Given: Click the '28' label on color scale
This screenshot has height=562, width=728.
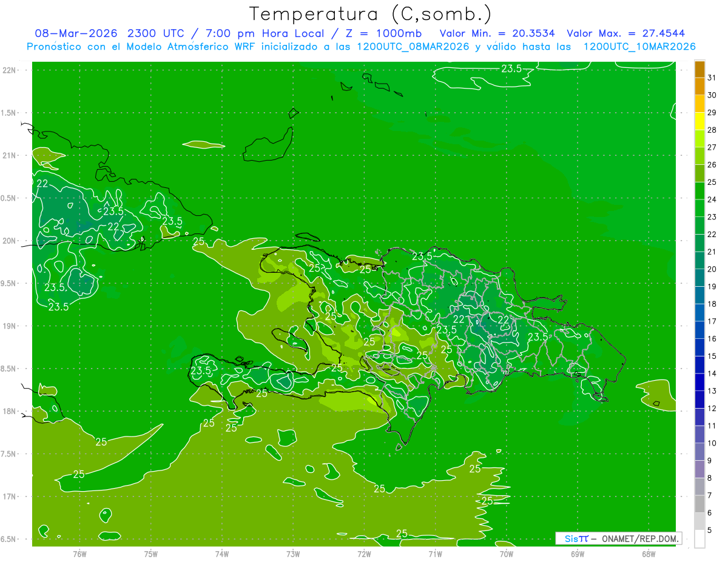Looking at the screenshot, I should (x=712, y=130).
